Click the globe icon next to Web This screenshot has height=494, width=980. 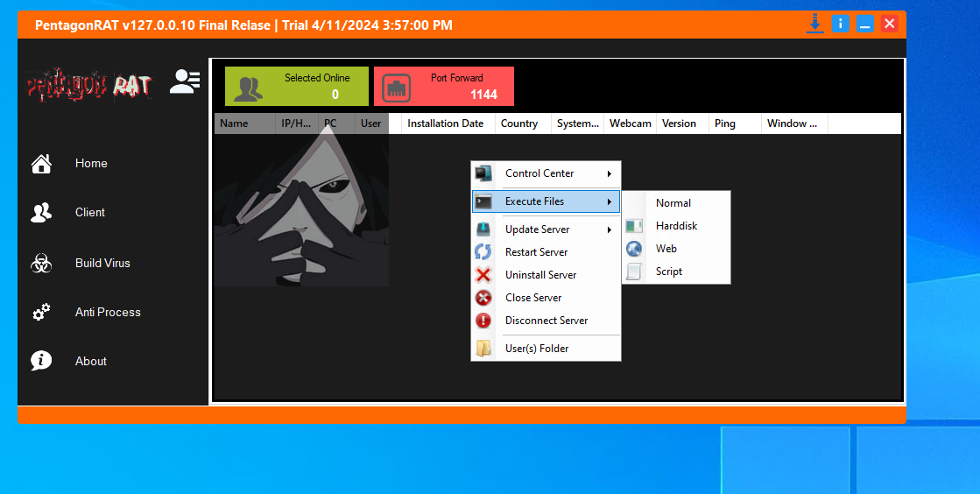tap(634, 249)
